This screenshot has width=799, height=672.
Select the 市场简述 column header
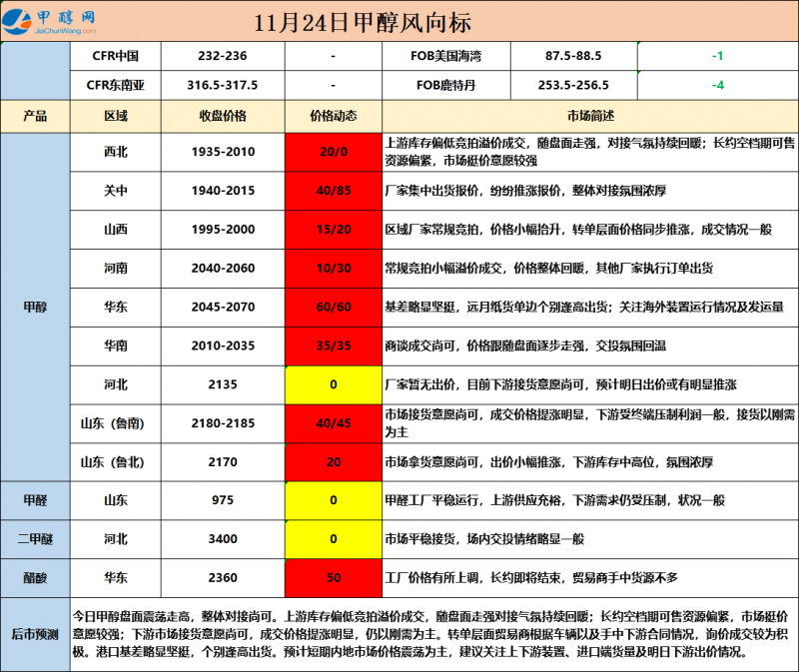click(x=590, y=116)
